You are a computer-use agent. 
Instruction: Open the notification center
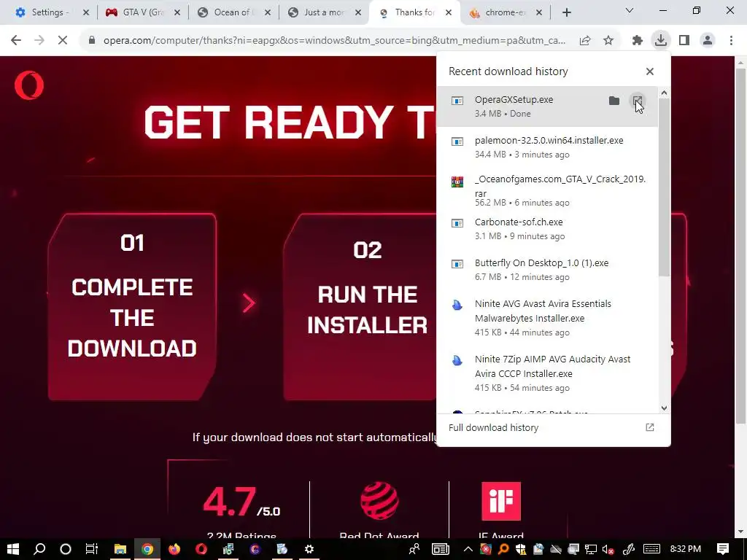click(x=723, y=549)
